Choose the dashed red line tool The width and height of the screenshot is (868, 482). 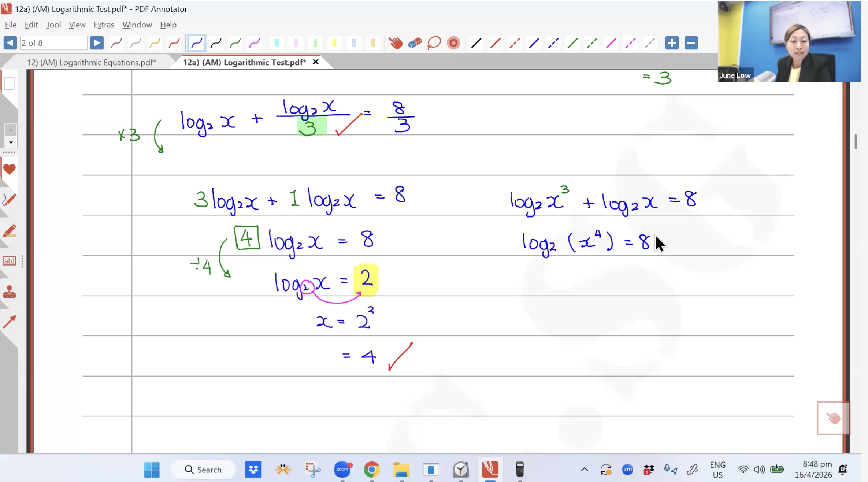pos(515,43)
